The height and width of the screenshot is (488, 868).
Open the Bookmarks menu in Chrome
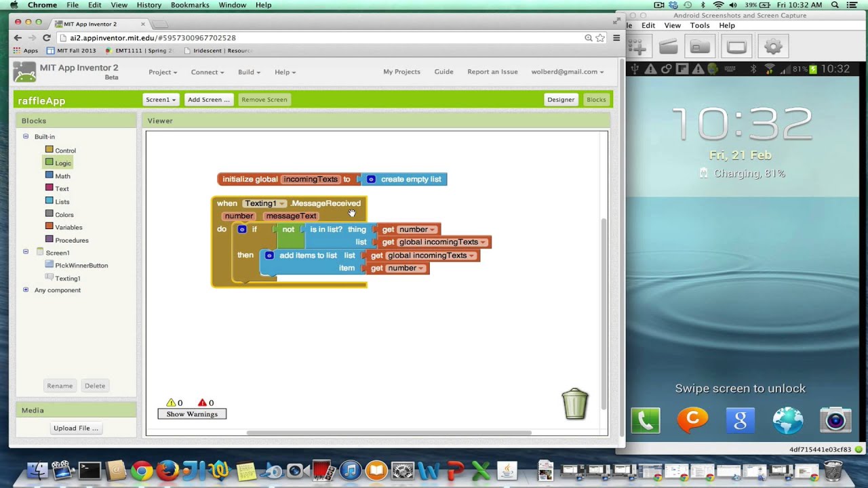(190, 5)
